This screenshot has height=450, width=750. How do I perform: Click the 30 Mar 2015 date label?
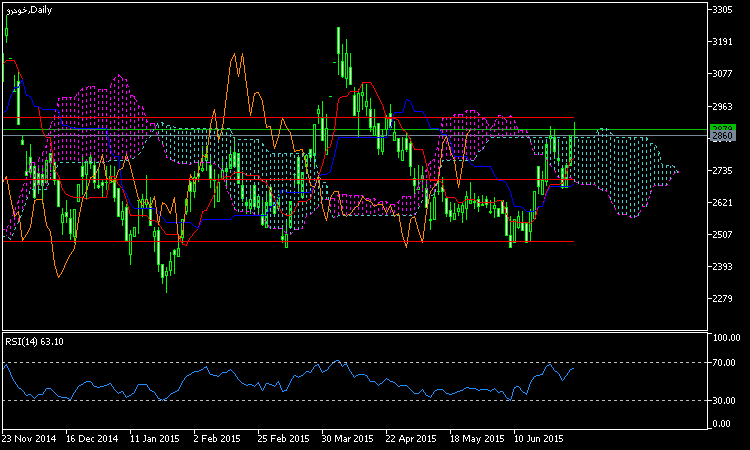tap(347, 439)
